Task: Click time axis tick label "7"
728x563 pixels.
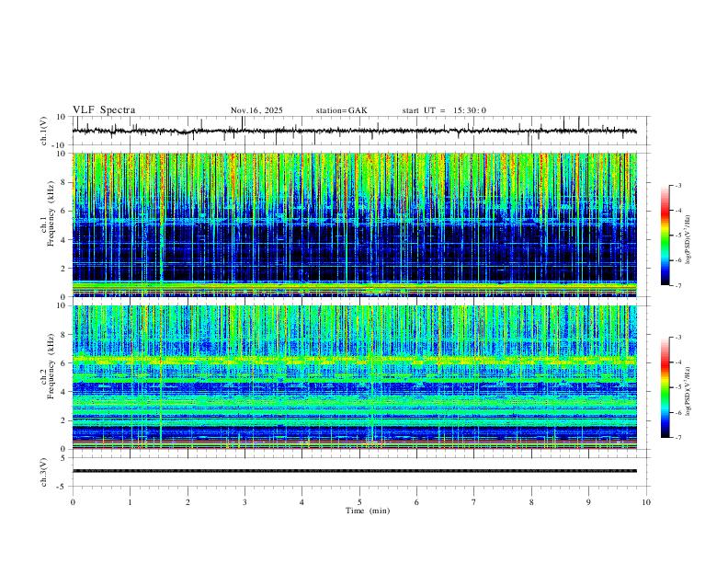Action: 474,502
